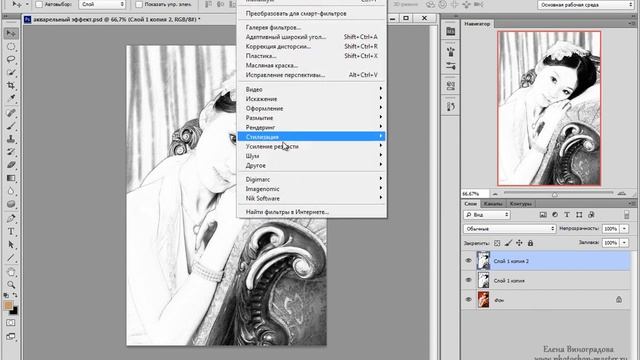Open Размытие filter submenu
Viewport: 640px width, 360px height.
coord(311,118)
